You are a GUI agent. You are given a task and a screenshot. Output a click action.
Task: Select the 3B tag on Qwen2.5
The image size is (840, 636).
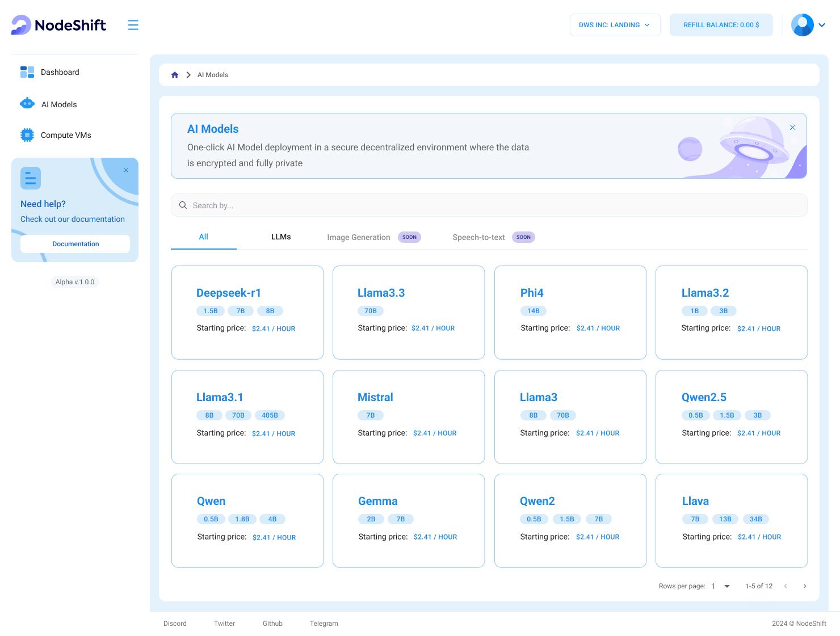pyautogui.click(x=758, y=415)
